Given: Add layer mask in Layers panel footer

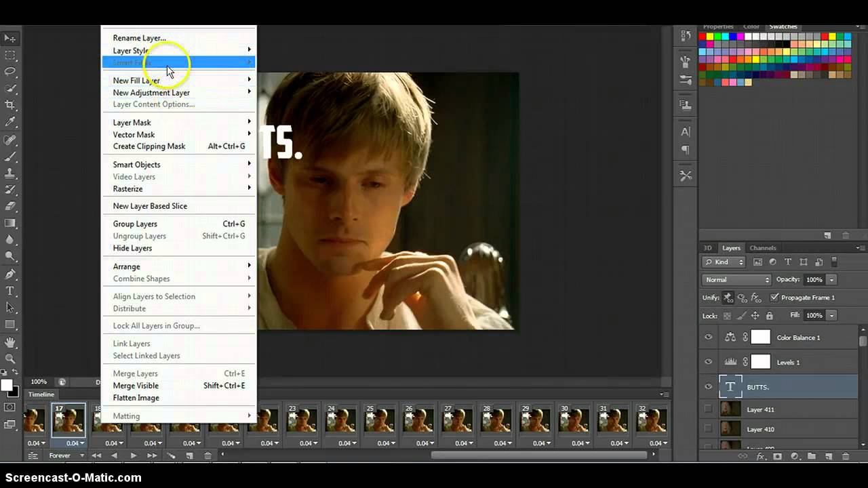Looking at the screenshot, I should point(777,457).
